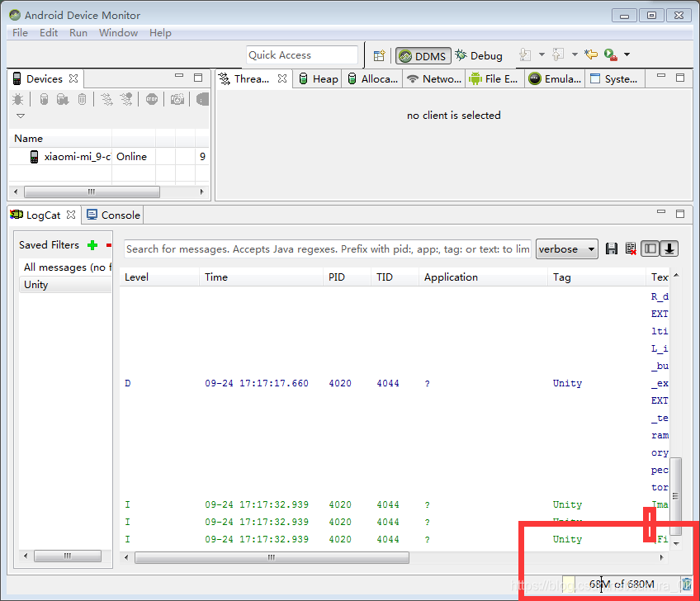
Task: Click the Screen Capture camera icon
Action: pyautogui.click(x=177, y=99)
